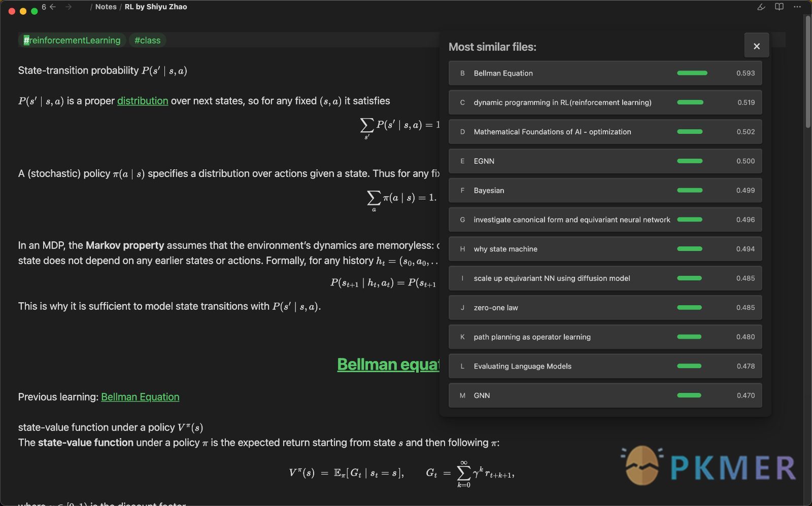
Task: Click the note's vertical scrollbar
Action: coord(808,71)
